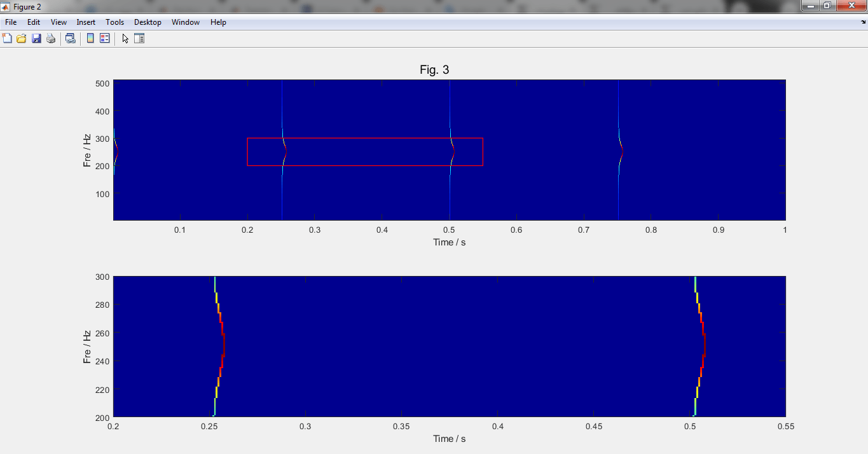Enable the Edit Plot arrow tool
The width and height of the screenshot is (868, 454).
point(125,38)
